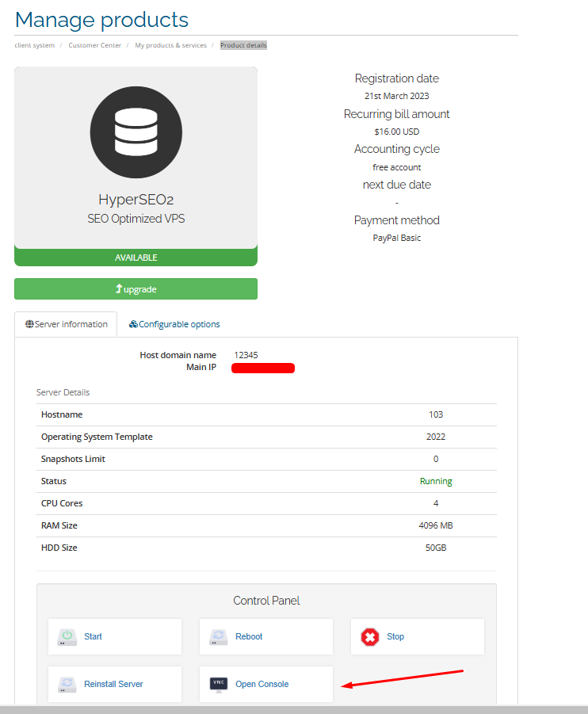Click the Start power icon

(x=67, y=637)
